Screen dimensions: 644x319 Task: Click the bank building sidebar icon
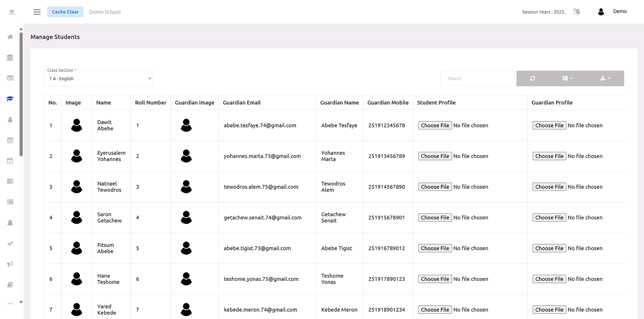click(10, 57)
